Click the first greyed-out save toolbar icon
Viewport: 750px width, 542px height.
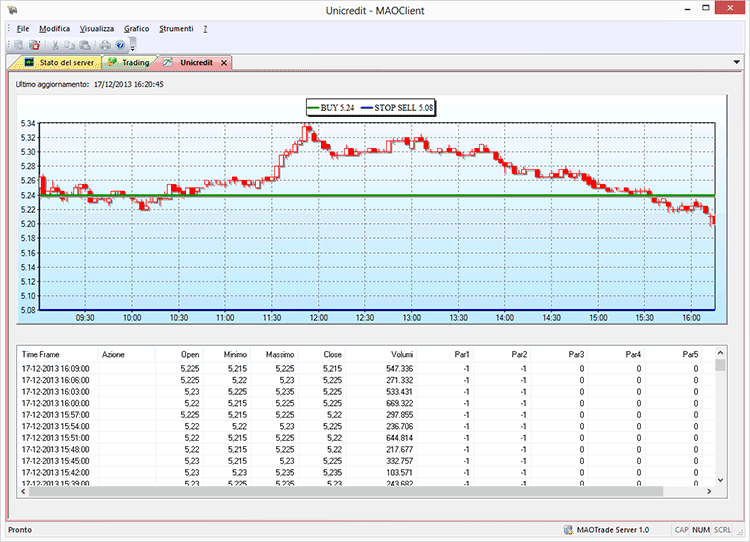coord(19,45)
